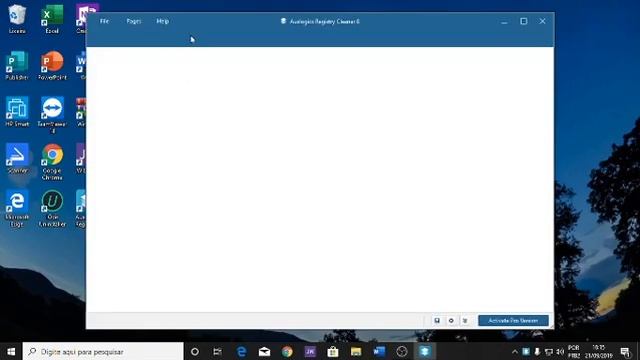This screenshot has height=360, width=640.
Task: Open Cortana from the taskbar
Action: pyautogui.click(x=195, y=351)
